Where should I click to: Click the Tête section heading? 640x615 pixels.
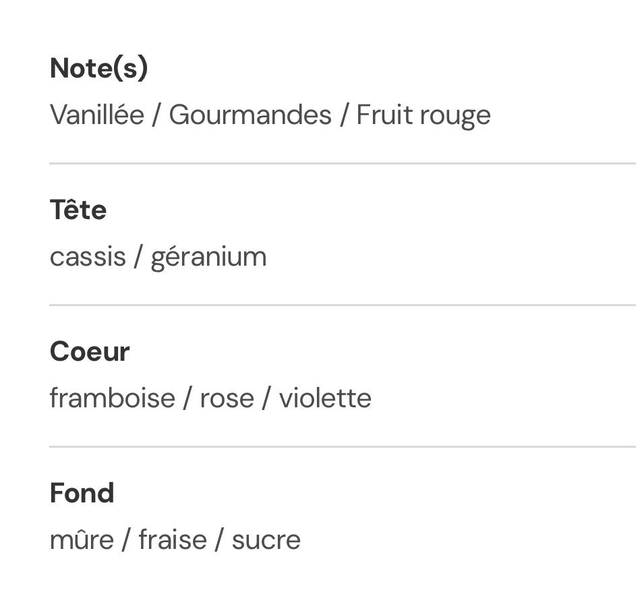click(78, 210)
